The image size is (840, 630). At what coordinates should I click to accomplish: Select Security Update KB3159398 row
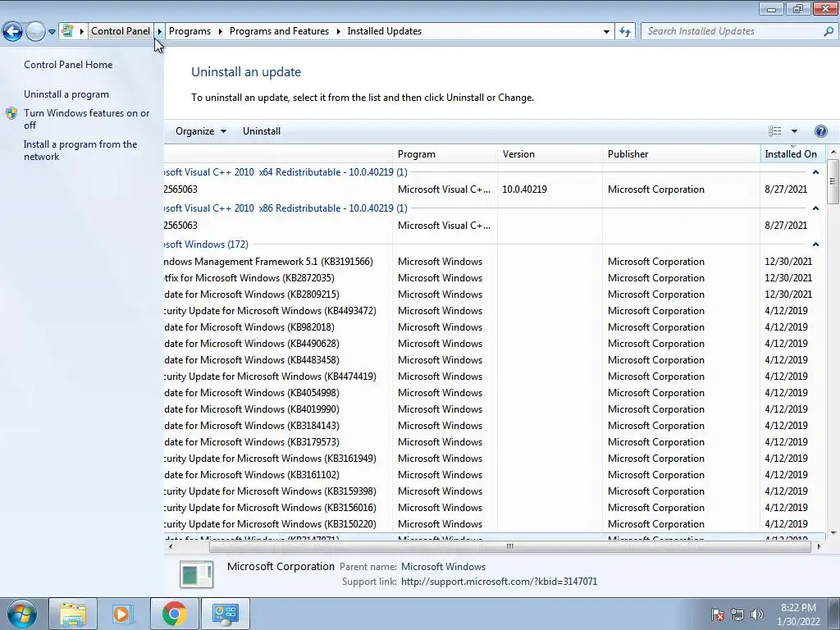[495, 491]
